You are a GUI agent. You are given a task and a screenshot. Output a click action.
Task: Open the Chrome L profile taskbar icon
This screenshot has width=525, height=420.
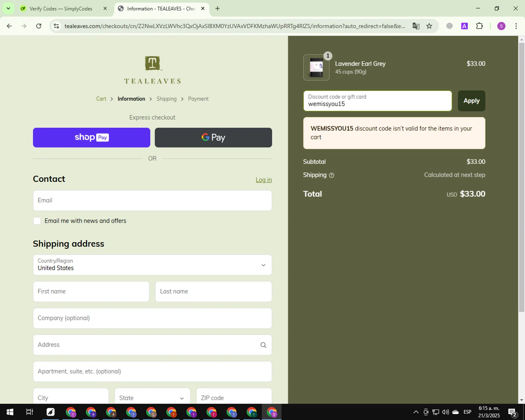click(151, 412)
